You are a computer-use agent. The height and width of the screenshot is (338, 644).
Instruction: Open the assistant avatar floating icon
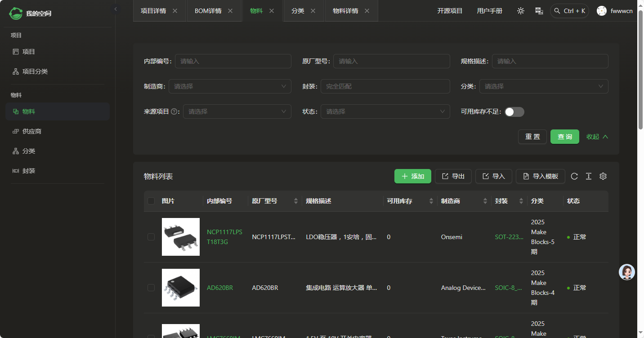click(626, 272)
